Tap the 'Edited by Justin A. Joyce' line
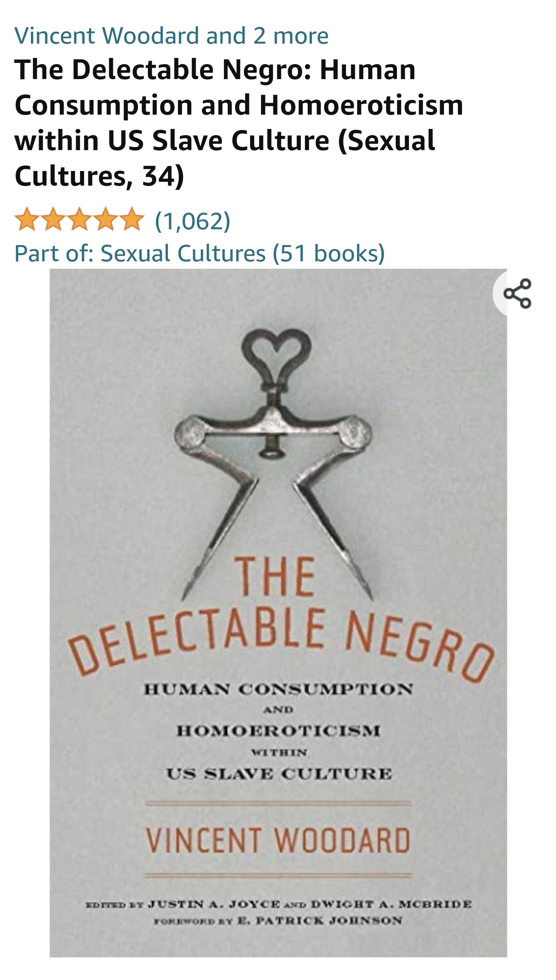 click(278, 904)
